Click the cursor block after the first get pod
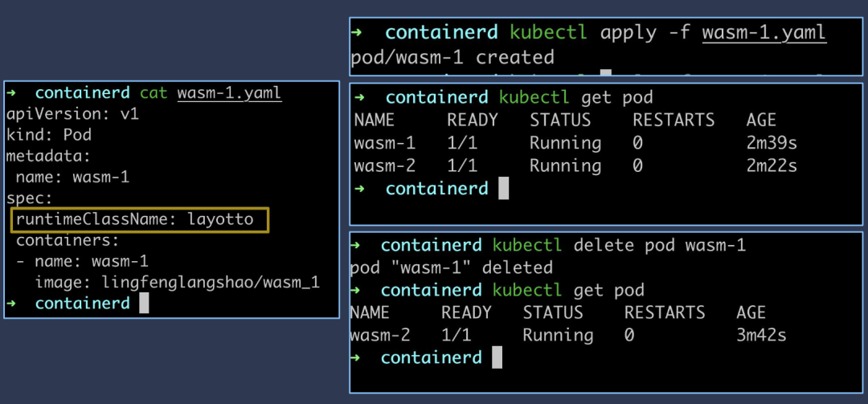Image resolution: width=868 pixels, height=404 pixels. click(504, 189)
